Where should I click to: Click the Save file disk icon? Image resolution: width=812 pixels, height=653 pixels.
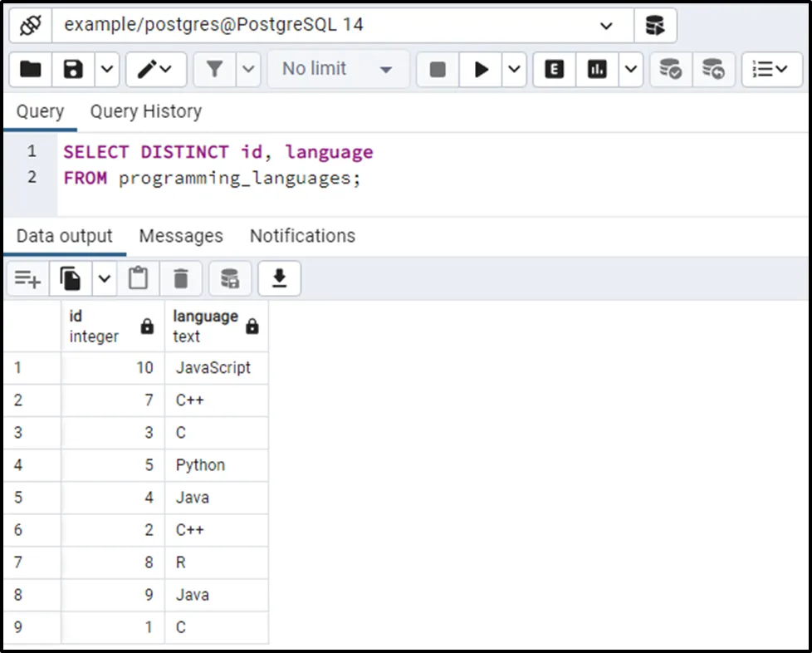coord(74,69)
